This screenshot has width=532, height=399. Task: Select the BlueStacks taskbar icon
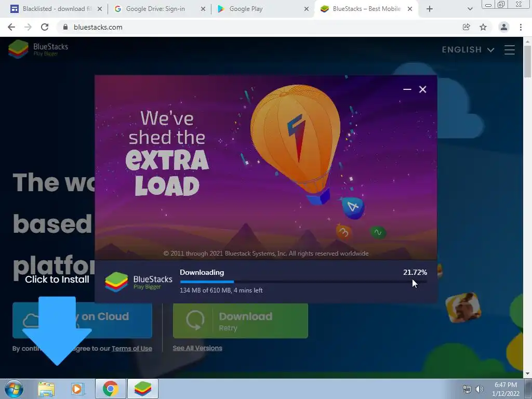[x=143, y=389]
